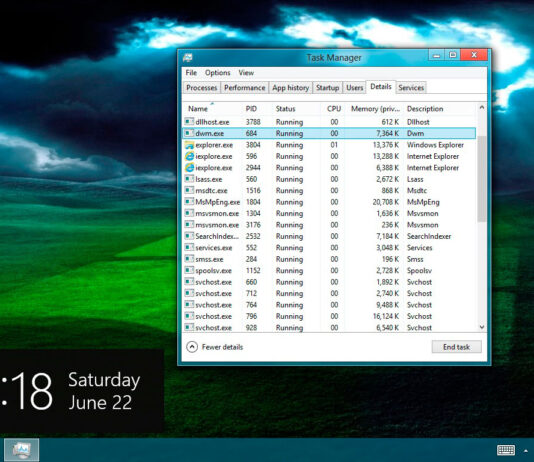Switch to the Processes tab
This screenshot has width=534, height=462.
click(202, 88)
